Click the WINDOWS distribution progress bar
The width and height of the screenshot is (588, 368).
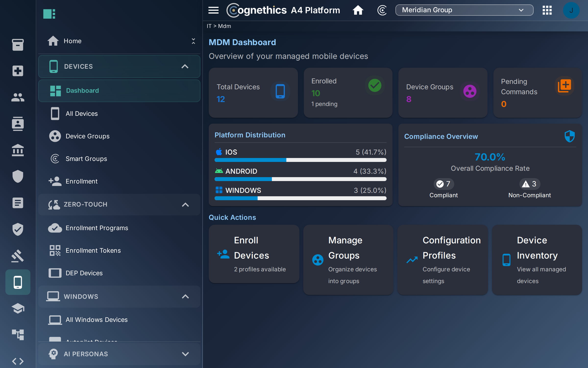click(300, 198)
